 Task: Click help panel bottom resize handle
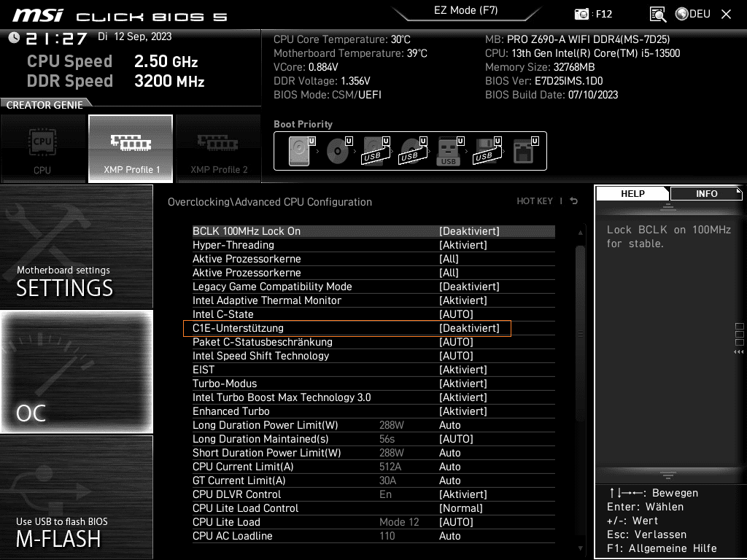click(x=668, y=475)
